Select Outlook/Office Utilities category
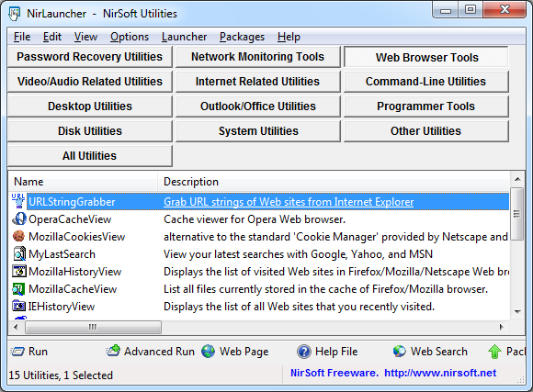Viewport: 533px width, 392px height. (257, 106)
